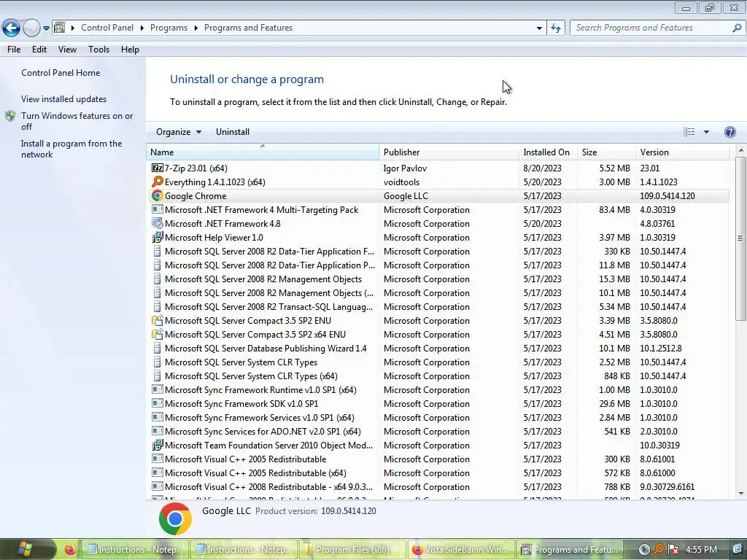747x560 pixels.
Task: Select Microsoft Sync Framework SDK v1.0 SP1 icon
Action: 158,403
